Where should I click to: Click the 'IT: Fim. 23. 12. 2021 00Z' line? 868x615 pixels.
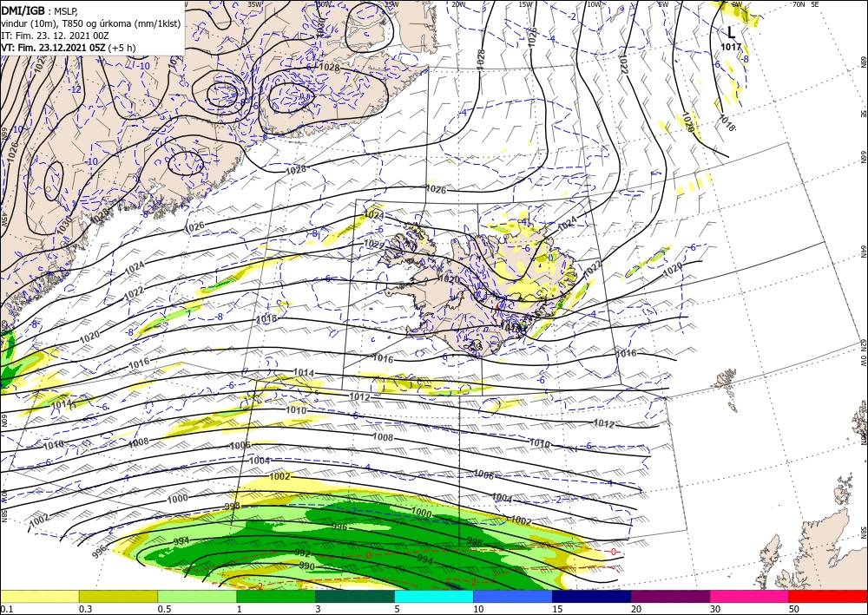coord(55,36)
